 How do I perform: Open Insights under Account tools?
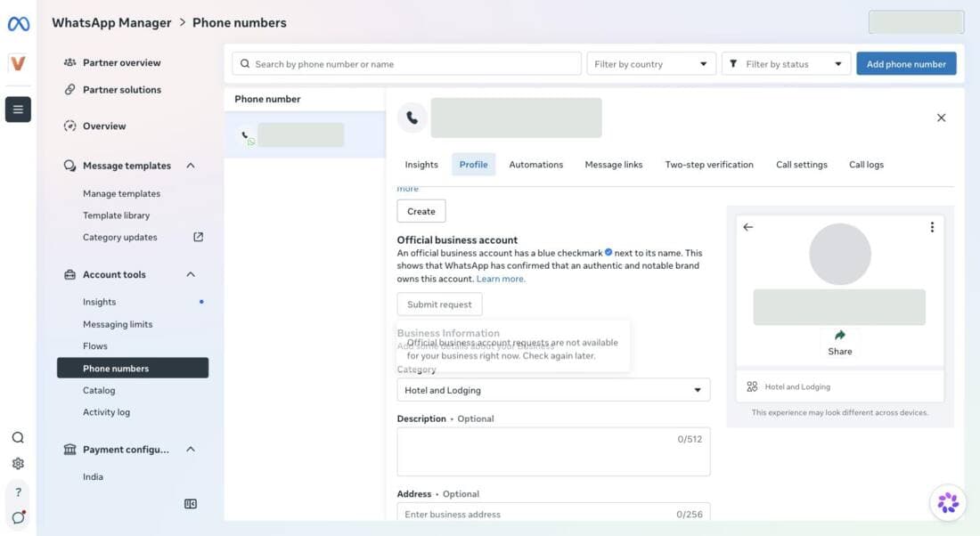[x=100, y=302]
